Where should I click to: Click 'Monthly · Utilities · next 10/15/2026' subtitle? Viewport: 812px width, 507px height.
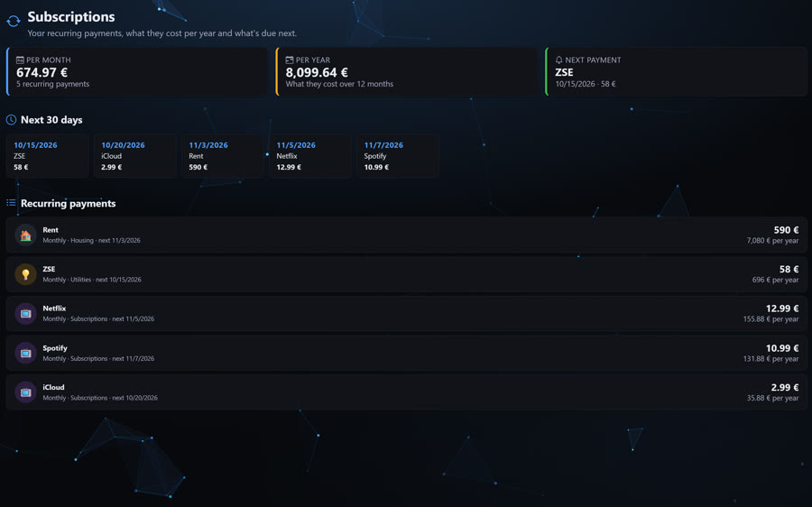click(x=92, y=280)
